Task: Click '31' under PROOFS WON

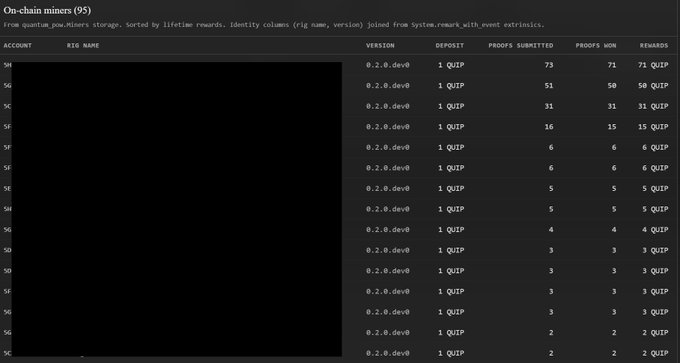Action: coord(611,106)
